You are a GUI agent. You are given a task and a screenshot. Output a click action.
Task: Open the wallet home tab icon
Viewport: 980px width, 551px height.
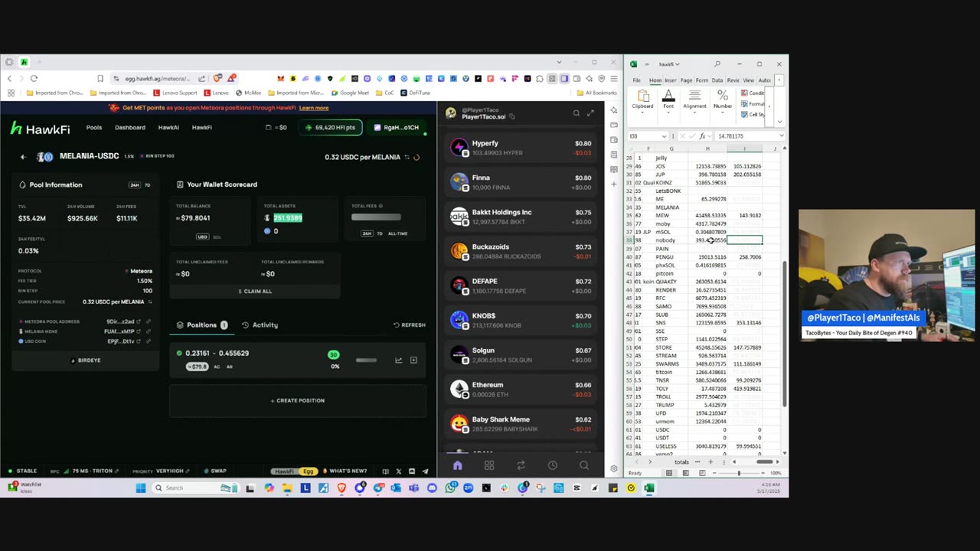tap(457, 465)
